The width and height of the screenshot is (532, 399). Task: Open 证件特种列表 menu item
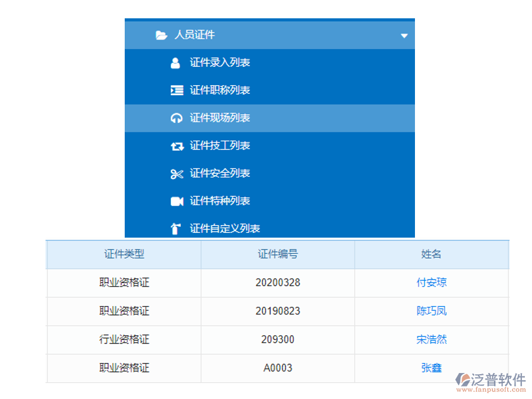click(x=270, y=201)
